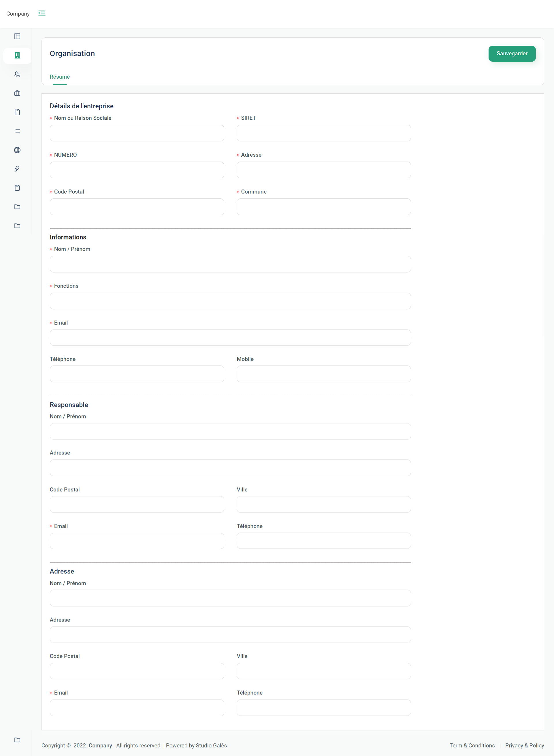Click into the SIRET input field
The height and width of the screenshot is (756, 554).
pos(323,133)
